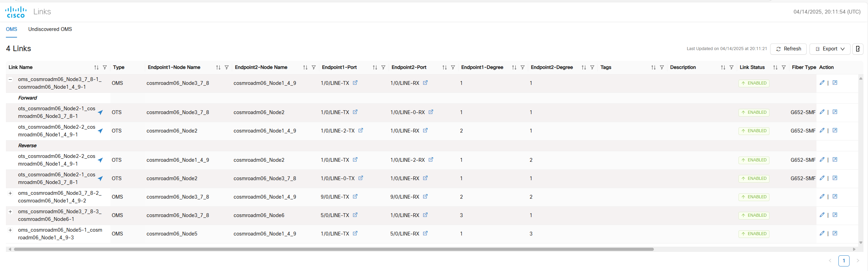Viewport: 868px width, 271px height.
Task: Filter the Endpoint1-Port column
Action: tap(383, 67)
